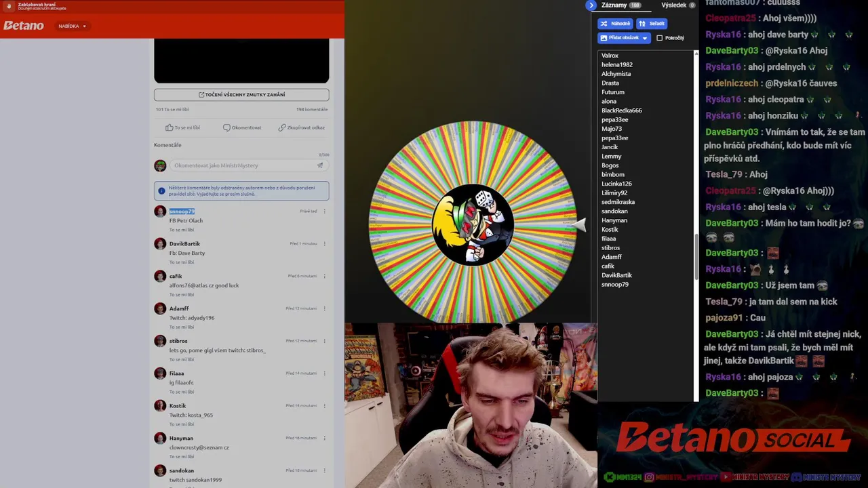This screenshot has height=488, width=868.
Task: Click the chat message from prdelniczech
Action: [771, 83]
